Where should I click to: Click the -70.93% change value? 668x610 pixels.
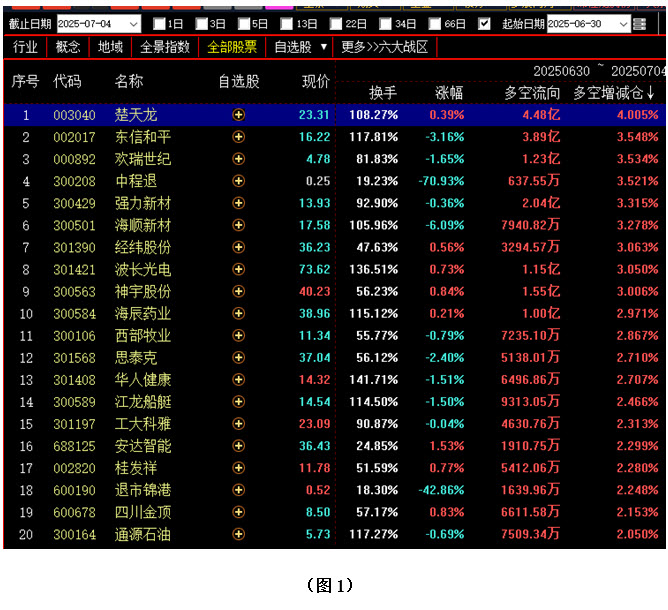click(x=441, y=181)
